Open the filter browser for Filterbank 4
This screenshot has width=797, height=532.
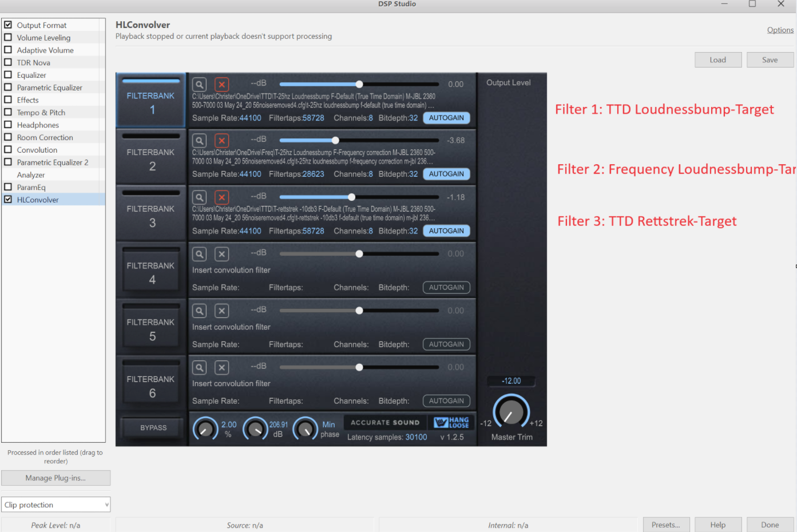point(199,254)
